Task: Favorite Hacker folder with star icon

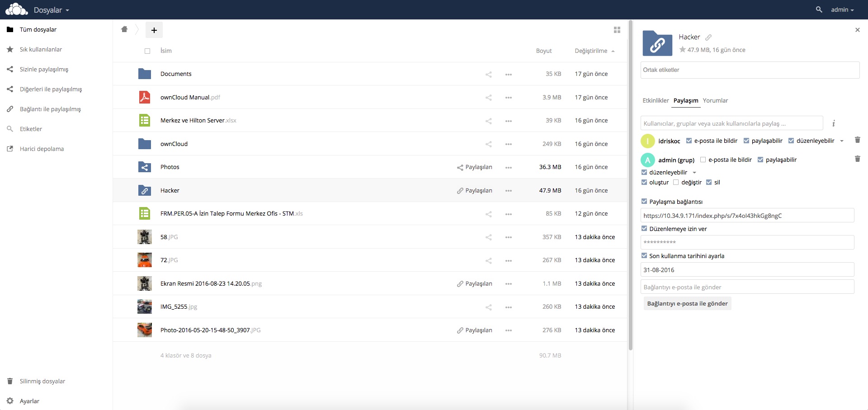Action: pyautogui.click(x=682, y=50)
